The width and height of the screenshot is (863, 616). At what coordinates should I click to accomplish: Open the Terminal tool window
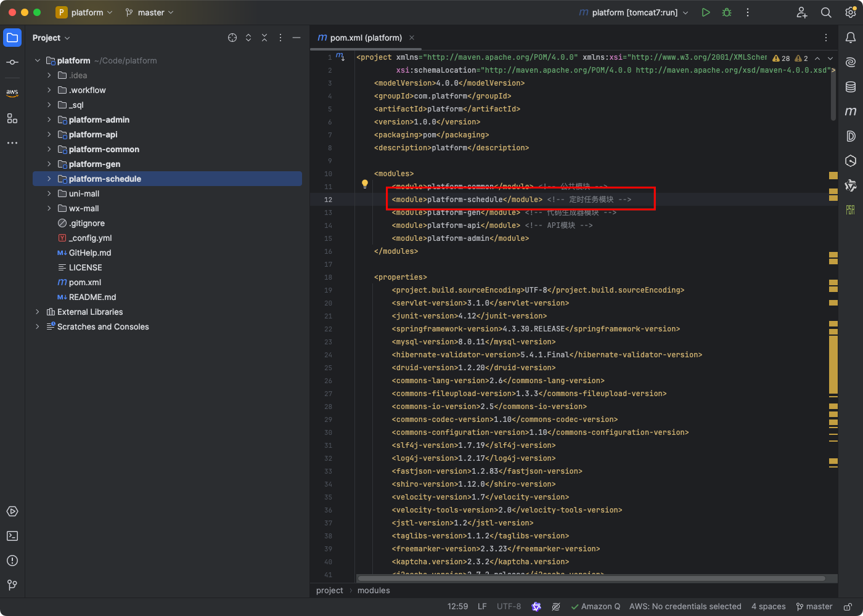click(12, 536)
